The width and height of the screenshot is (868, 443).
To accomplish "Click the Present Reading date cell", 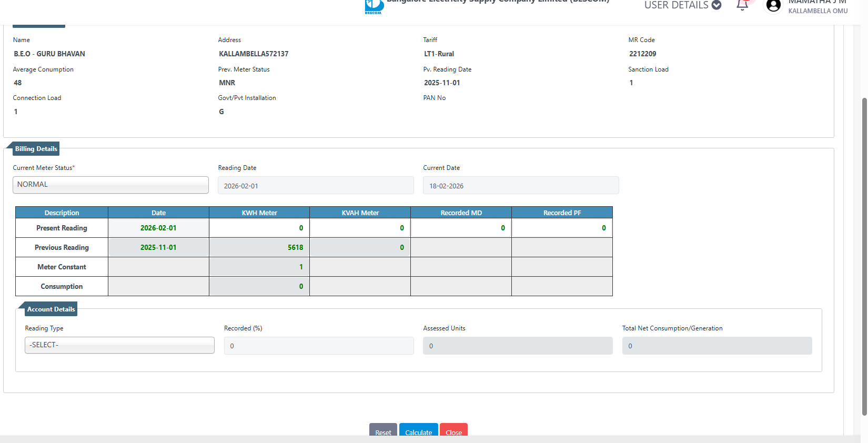I will click(158, 228).
